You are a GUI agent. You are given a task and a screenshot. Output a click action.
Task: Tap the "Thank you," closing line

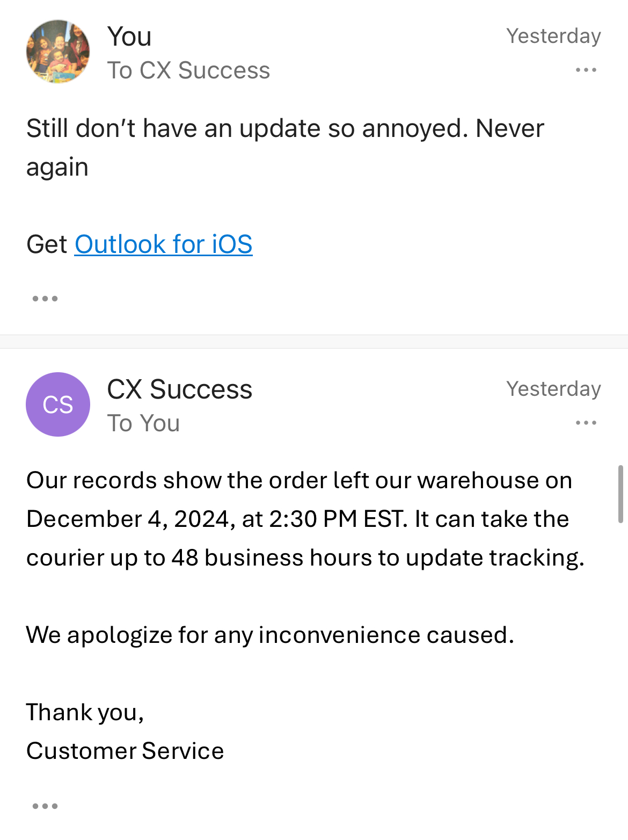[x=85, y=712]
